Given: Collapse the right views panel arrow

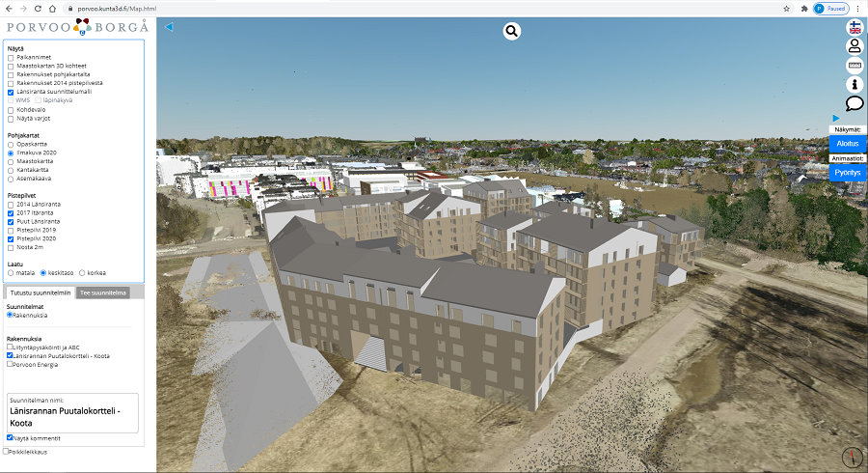Looking at the screenshot, I should 836,118.
